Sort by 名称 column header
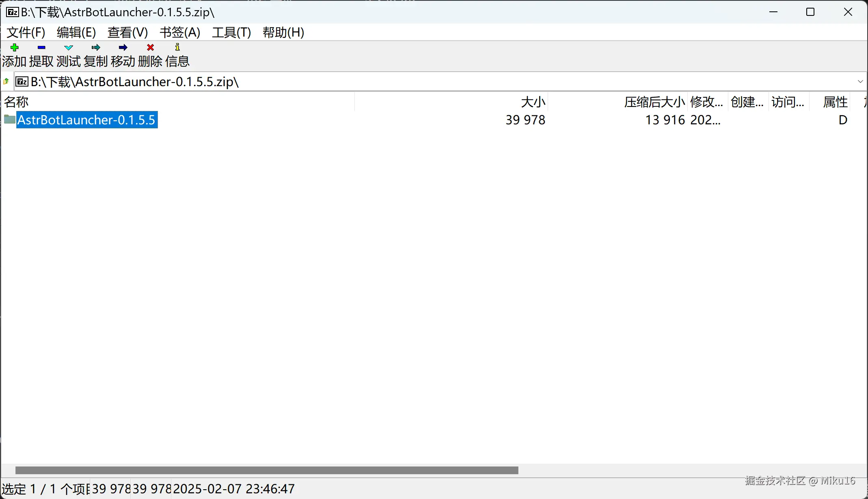 [x=16, y=102]
